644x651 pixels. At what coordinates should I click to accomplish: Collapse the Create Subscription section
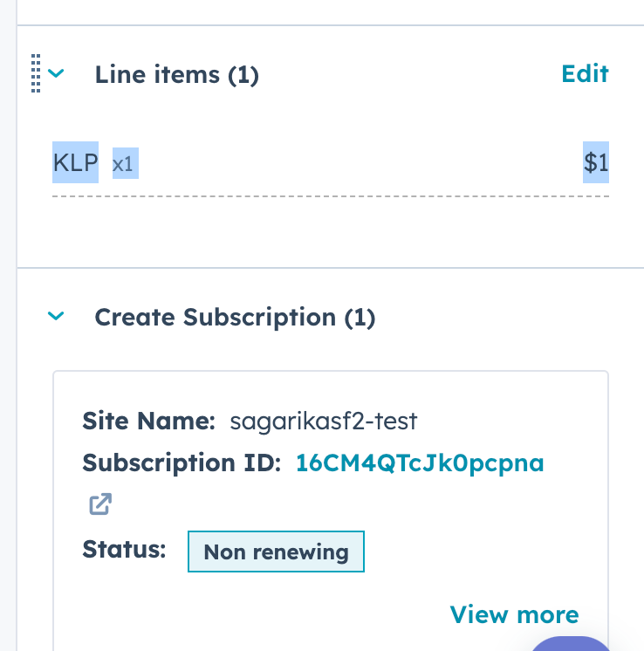pyautogui.click(x=57, y=317)
